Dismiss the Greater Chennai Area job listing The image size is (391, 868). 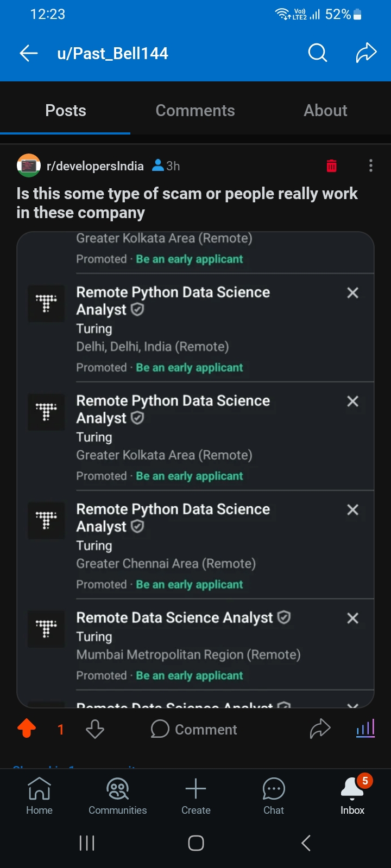tap(352, 510)
